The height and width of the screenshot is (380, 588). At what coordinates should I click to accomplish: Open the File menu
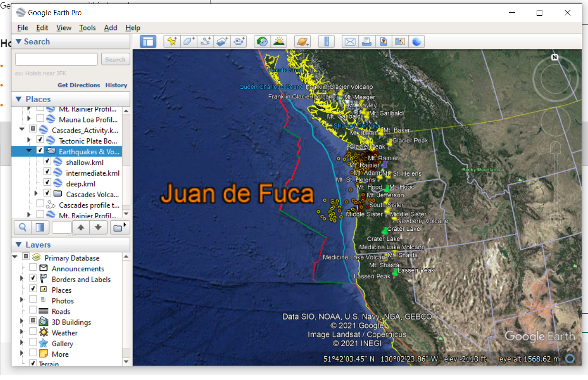coord(22,28)
